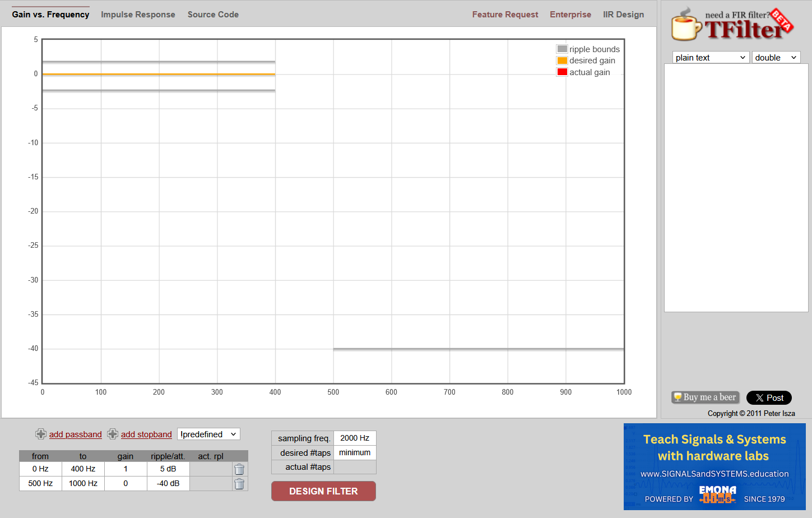
Task: Delete the 500 Hz to 1000 Hz stopband row
Action: click(239, 484)
